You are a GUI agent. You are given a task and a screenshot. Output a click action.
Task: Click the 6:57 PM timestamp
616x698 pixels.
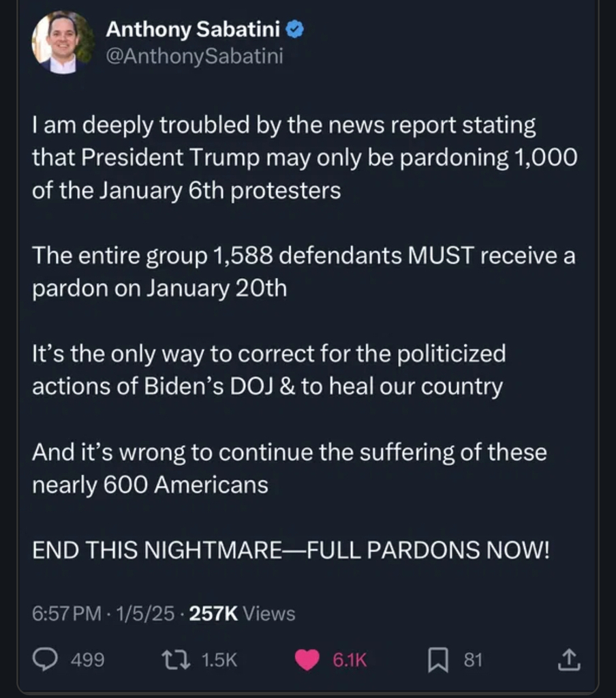(x=66, y=613)
